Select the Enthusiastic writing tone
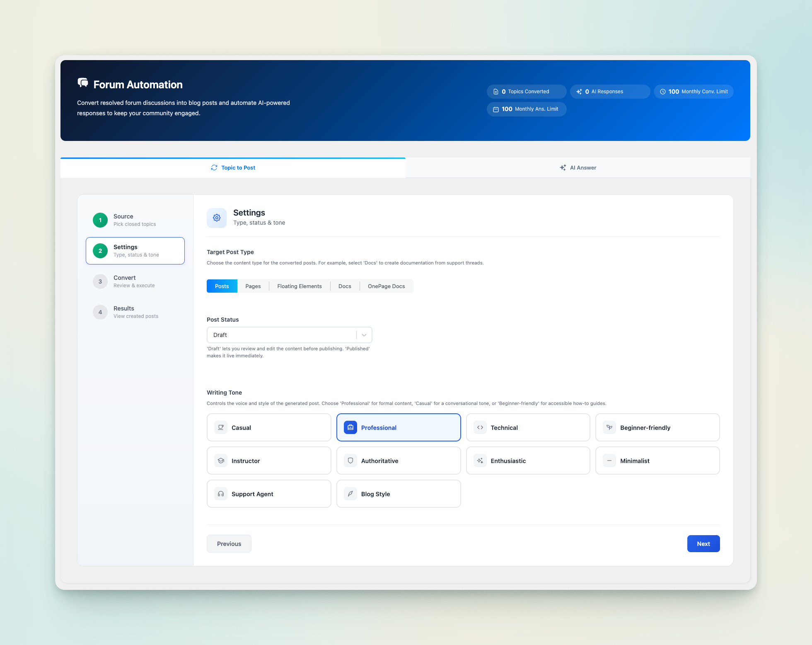The width and height of the screenshot is (812, 645). pyautogui.click(x=528, y=461)
